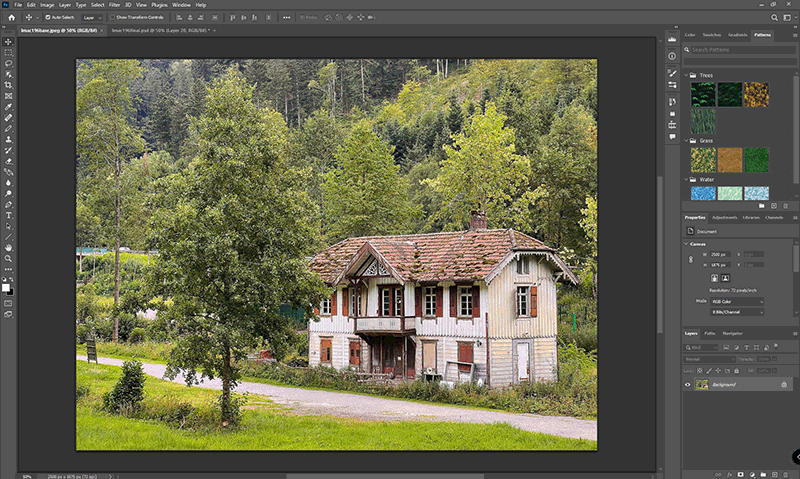The width and height of the screenshot is (800, 479).
Task: Toggle lock transparent pixels in Layers
Action: click(699, 371)
